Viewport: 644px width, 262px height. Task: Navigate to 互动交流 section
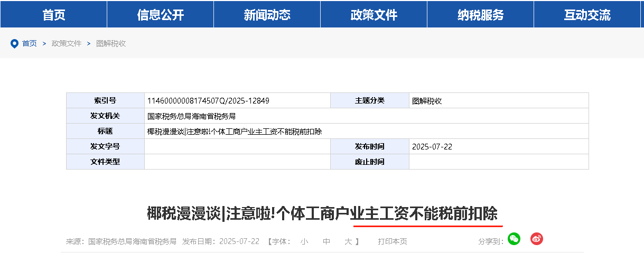(587, 15)
